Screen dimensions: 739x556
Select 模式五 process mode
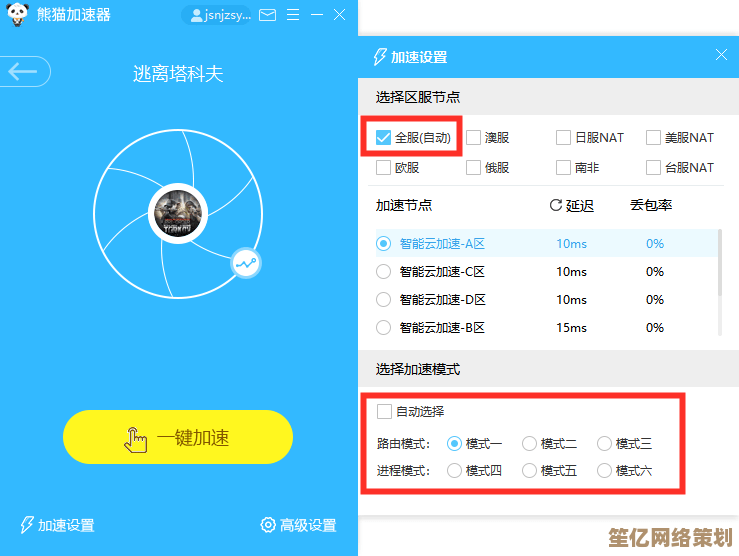click(529, 470)
